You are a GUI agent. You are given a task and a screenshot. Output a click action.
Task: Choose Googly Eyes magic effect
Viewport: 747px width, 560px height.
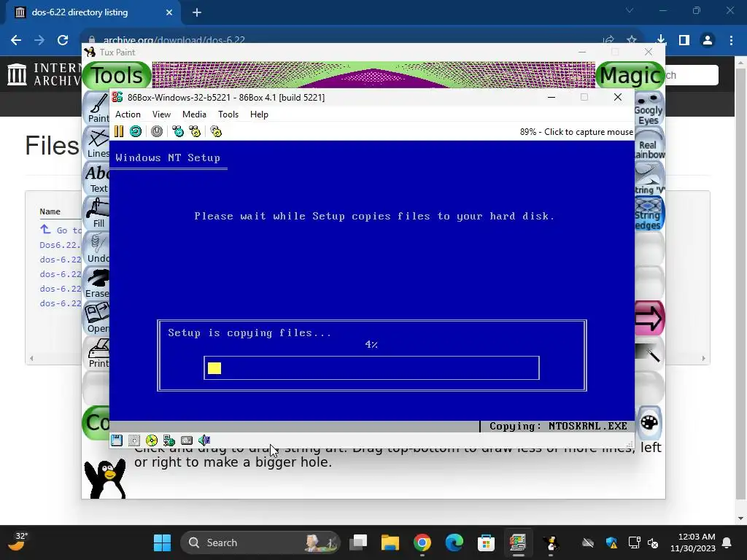coord(649,108)
